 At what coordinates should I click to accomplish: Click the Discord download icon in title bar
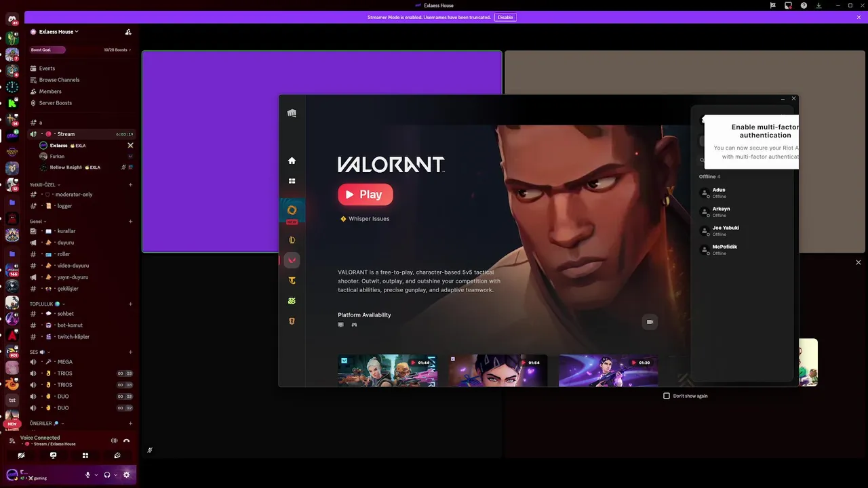(x=819, y=5)
